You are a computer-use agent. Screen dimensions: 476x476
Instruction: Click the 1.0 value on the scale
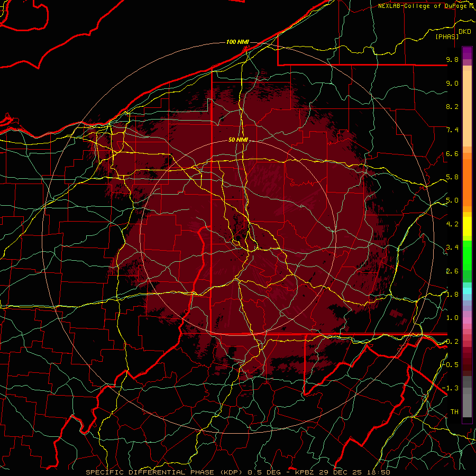[x=452, y=318]
